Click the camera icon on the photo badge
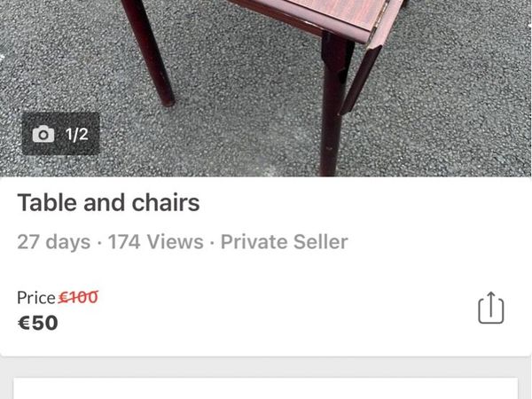532x399 pixels. (43, 134)
